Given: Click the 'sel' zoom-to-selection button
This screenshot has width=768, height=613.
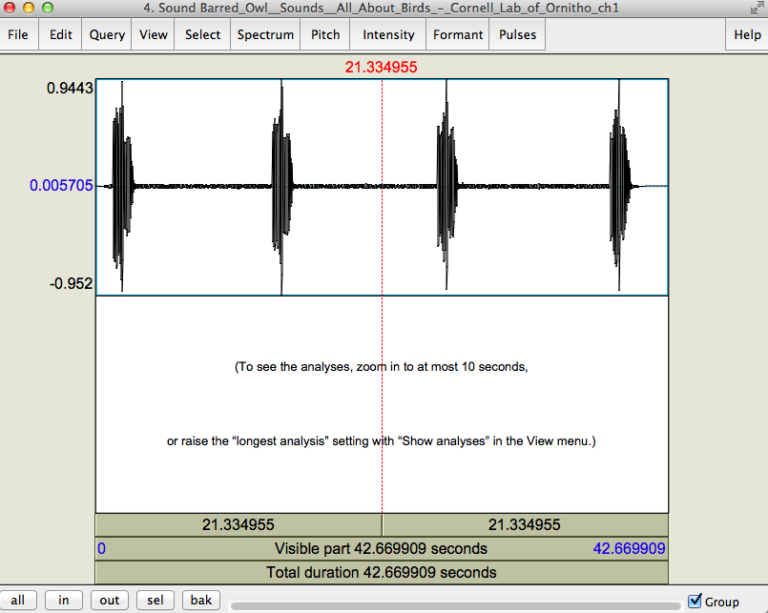Looking at the screenshot, I should tap(155, 600).
